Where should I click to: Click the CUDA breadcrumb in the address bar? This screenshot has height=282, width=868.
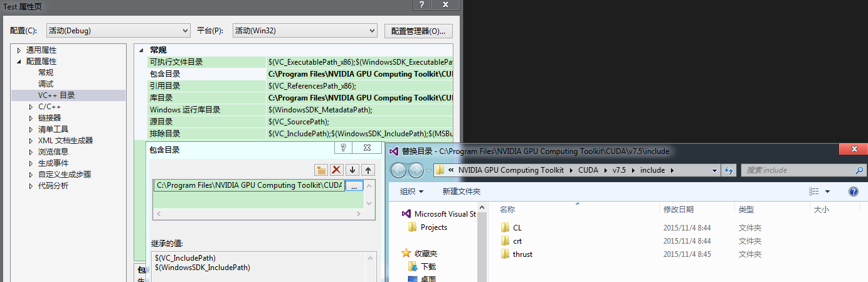pos(588,170)
